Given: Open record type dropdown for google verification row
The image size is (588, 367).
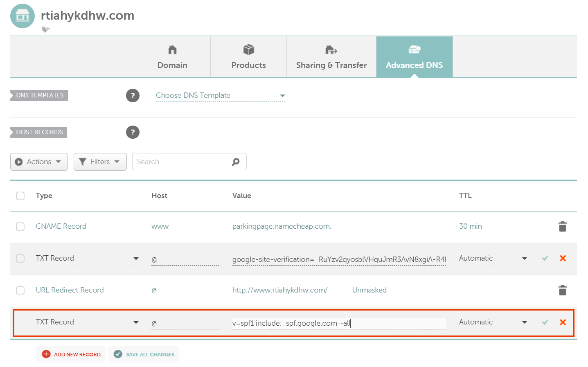Looking at the screenshot, I should 87,258.
